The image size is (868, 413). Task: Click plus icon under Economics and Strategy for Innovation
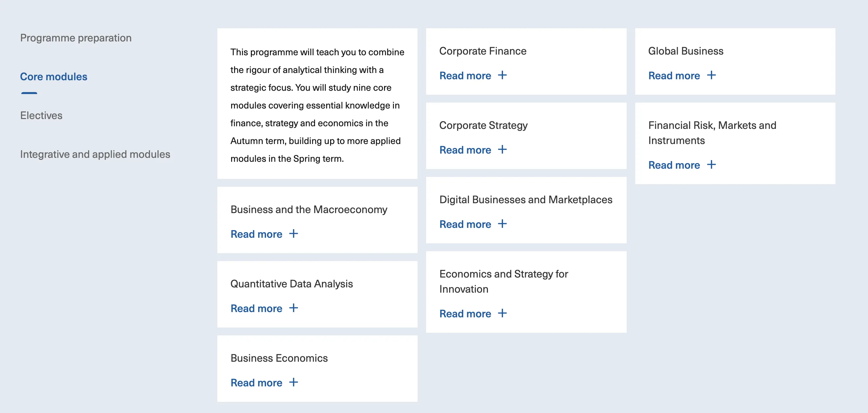(x=502, y=313)
